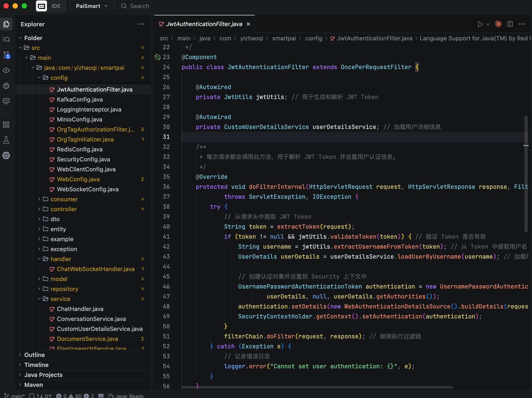Viewport: 532px width, 398px height.
Task: Open the Testing flask icon
Action: 6,140
